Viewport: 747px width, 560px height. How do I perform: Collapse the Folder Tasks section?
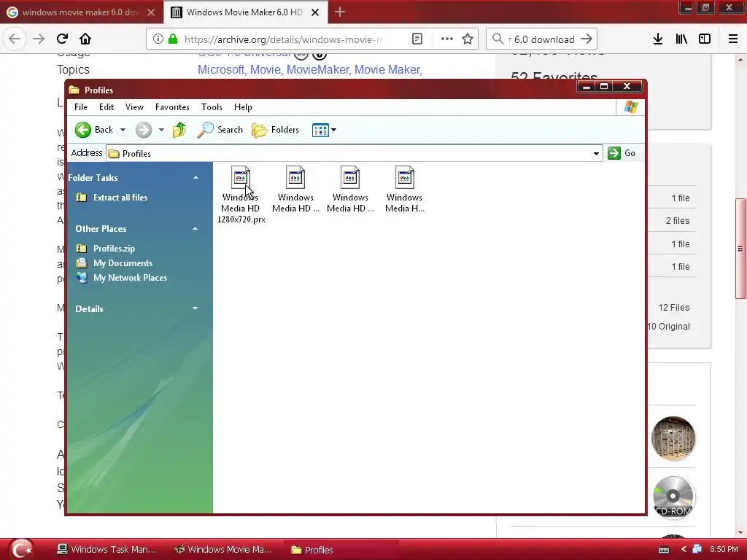196,178
